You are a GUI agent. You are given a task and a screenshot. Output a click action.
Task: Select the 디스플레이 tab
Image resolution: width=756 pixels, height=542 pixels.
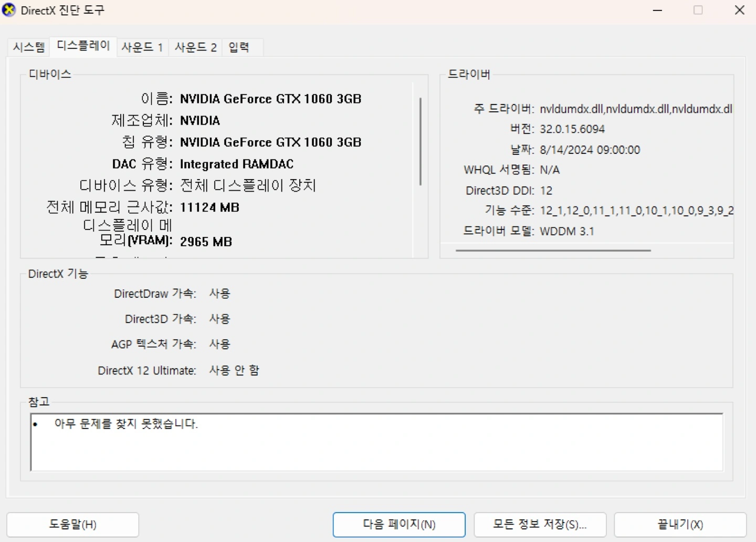pyautogui.click(x=83, y=46)
